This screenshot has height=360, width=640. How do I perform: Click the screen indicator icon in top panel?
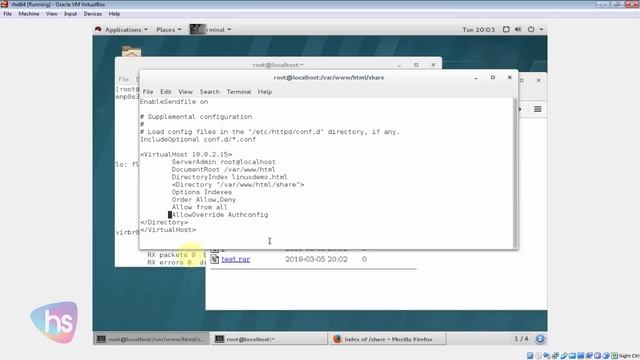(506, 29)
